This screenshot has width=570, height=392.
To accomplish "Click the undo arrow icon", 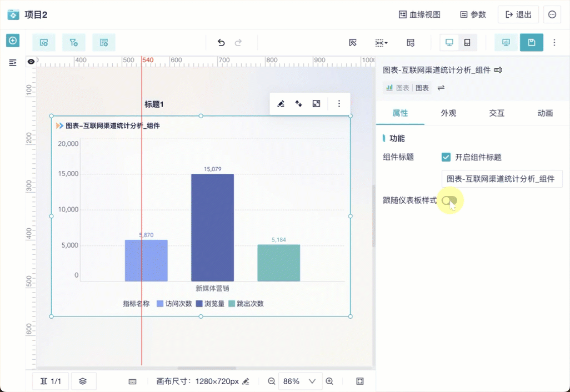I will 221,43.
